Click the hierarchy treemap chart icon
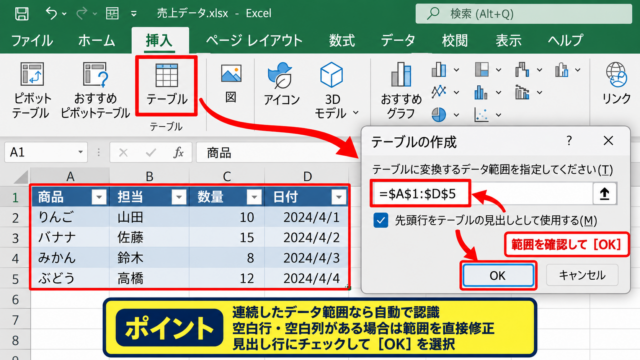This screenshot has width=640, height=360. tap(482, 70)
